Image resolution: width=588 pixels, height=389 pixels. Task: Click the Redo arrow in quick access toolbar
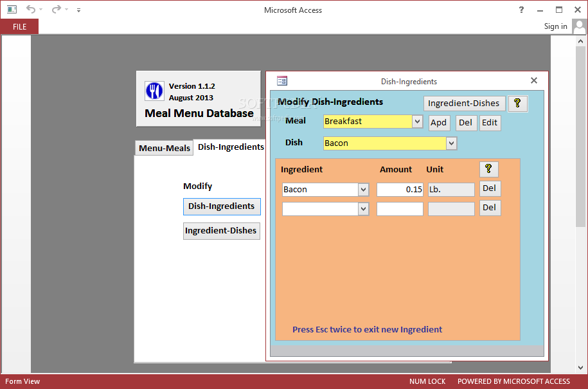(57, 10)
